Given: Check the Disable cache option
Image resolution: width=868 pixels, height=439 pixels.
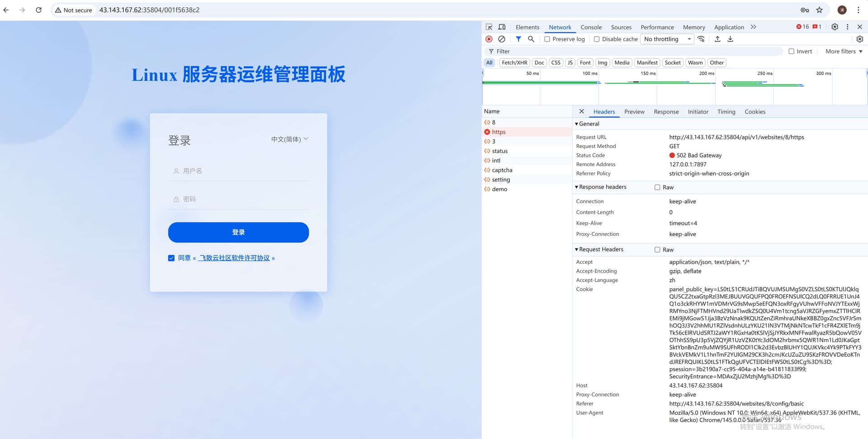Looking at the screenshot, I should (x=597, y=39).
